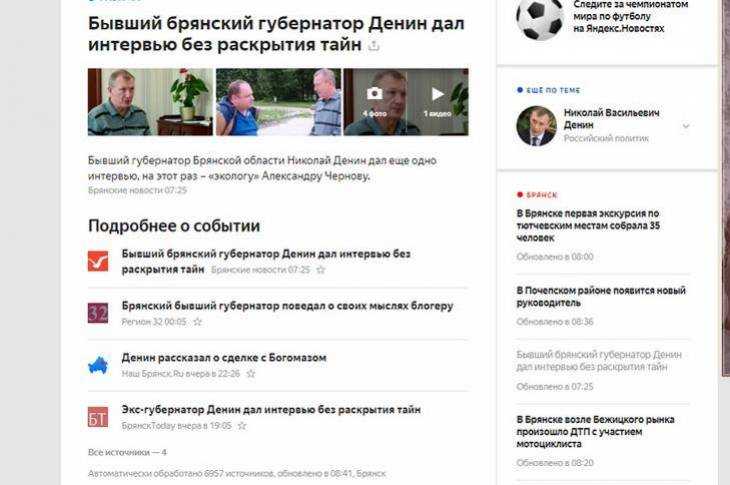Open the Брянск regional news section label
Screen dimensions: 730x485
tap(541, 195)
